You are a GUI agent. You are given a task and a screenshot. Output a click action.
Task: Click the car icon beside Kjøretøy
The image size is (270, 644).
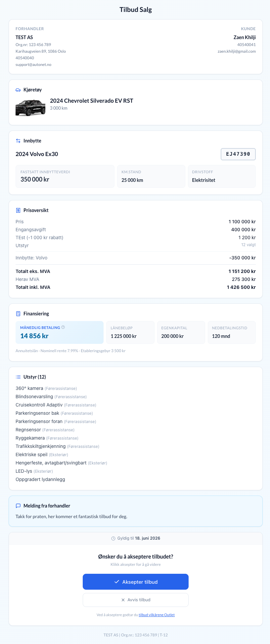click(x=18, y=90)
